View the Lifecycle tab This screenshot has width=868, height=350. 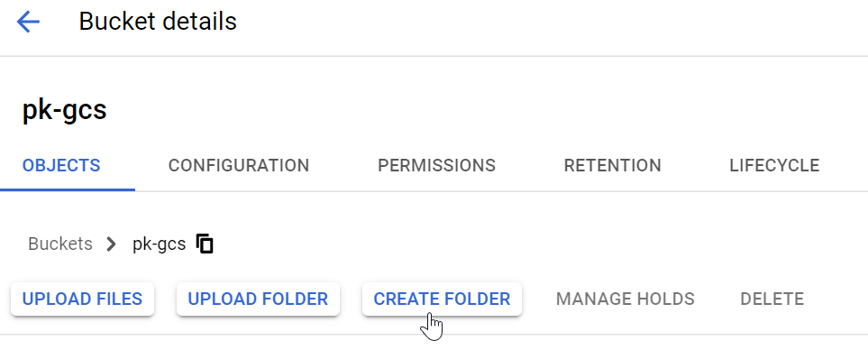pos(774,165)
